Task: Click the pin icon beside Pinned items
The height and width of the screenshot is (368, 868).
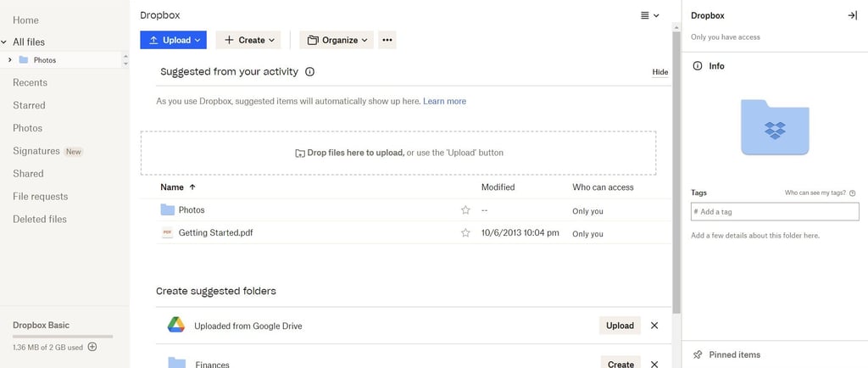Action: click(698, 354)
